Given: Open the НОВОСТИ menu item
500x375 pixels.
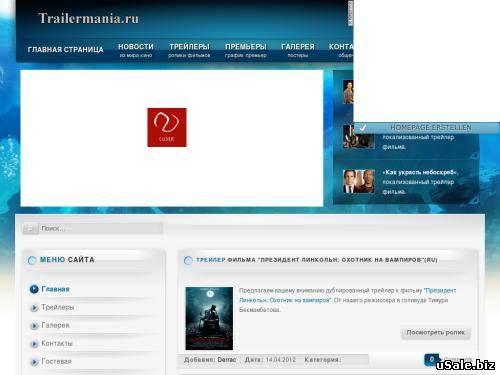Looking at the screenshot, I should click(136, 50).
